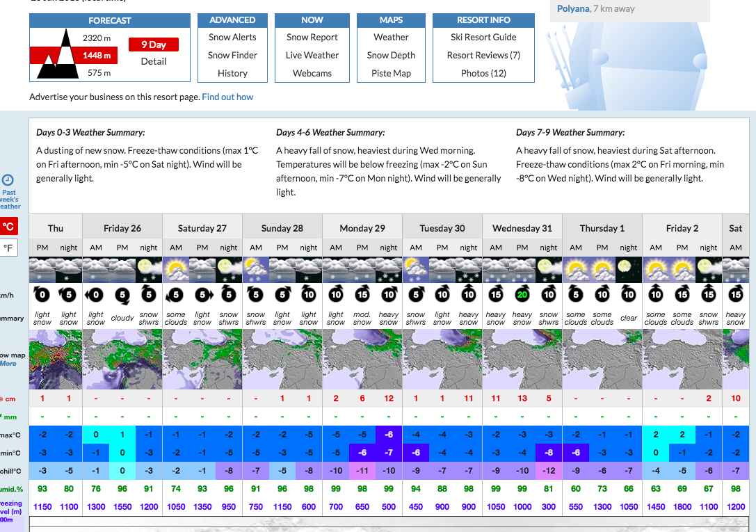Click the Friday 26 PM cloudy weather icon
The width and height of the screenshot is (756, 532).
(x=122, y=270)
